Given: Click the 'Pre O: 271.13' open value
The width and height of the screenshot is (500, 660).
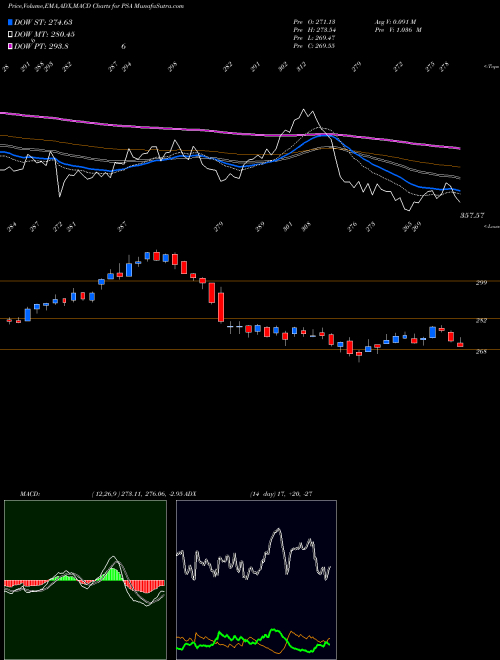Looking at the screenshot, I should pos(314,22).
